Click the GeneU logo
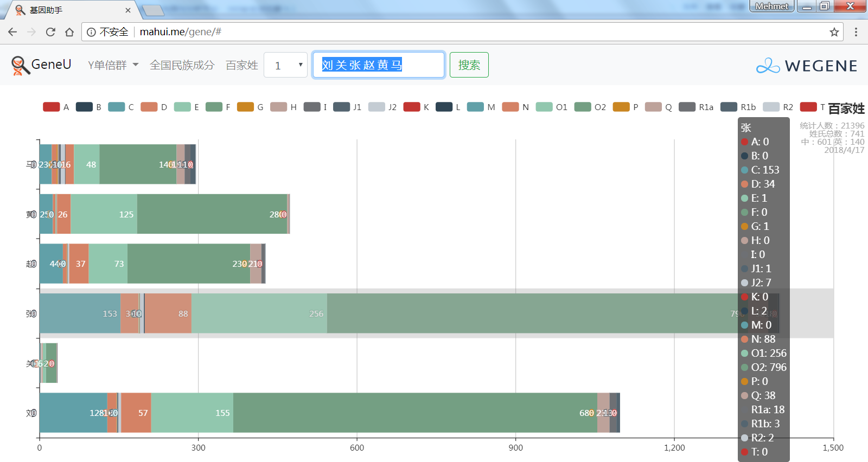 (41, 65)
